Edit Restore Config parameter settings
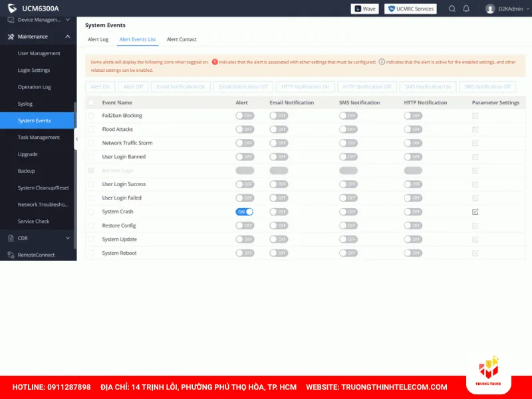The width and height of the screenshot is (532, 399). click(x=475, y=225)
